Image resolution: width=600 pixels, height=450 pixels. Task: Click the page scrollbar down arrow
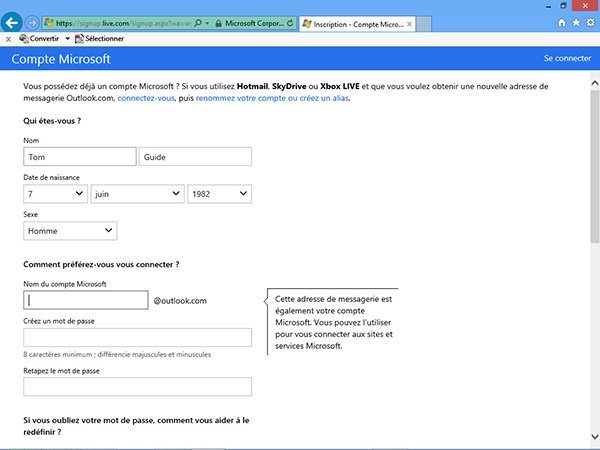pos(595,437)
